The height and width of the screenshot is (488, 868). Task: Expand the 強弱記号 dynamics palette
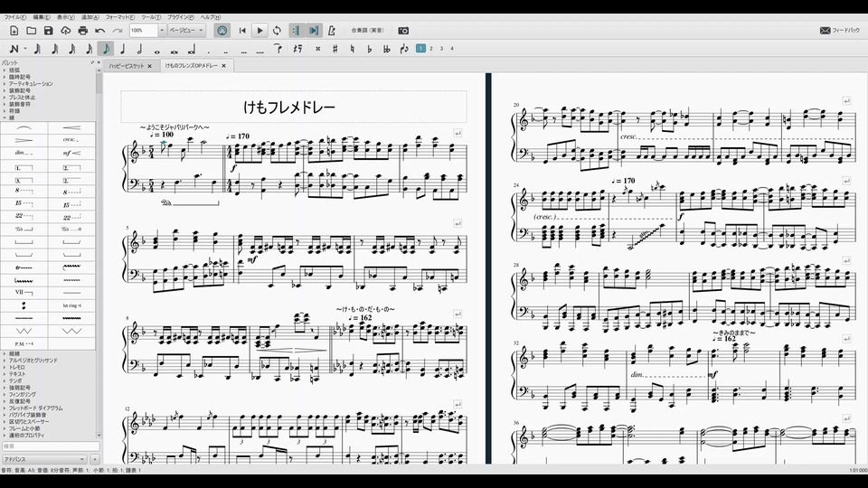point(19,388)
